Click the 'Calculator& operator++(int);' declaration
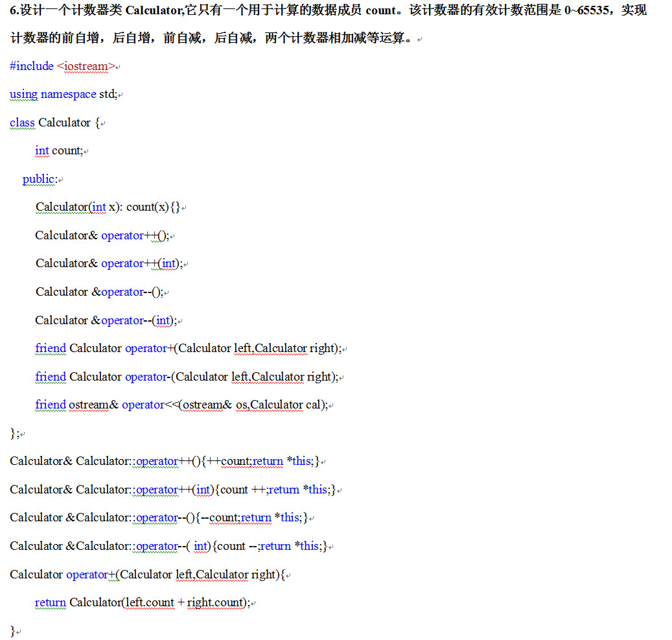The height and width of the screenshot is (640, 672). click(x=108, y=263)
